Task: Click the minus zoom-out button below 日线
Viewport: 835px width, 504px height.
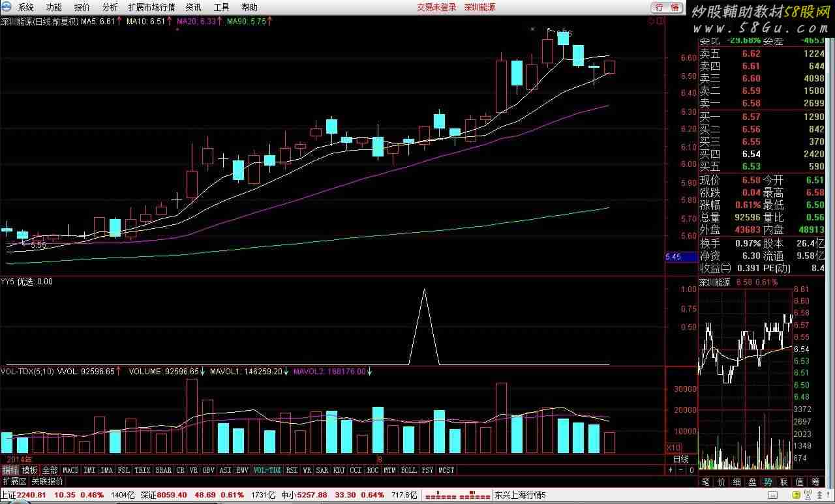Action: [x=681, y=470]
